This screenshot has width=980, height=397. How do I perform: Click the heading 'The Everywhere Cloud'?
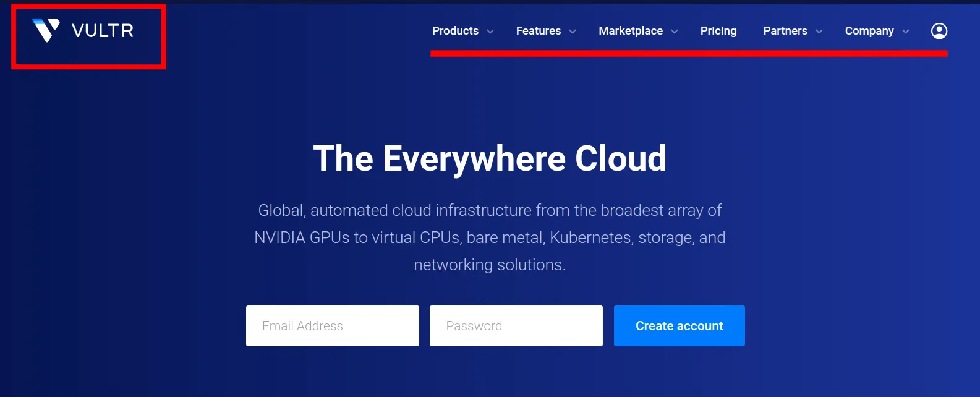click(x=490, y=158)
